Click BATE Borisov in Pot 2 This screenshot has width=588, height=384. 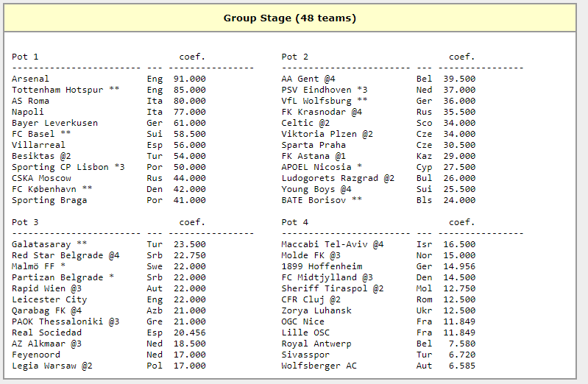314,200
